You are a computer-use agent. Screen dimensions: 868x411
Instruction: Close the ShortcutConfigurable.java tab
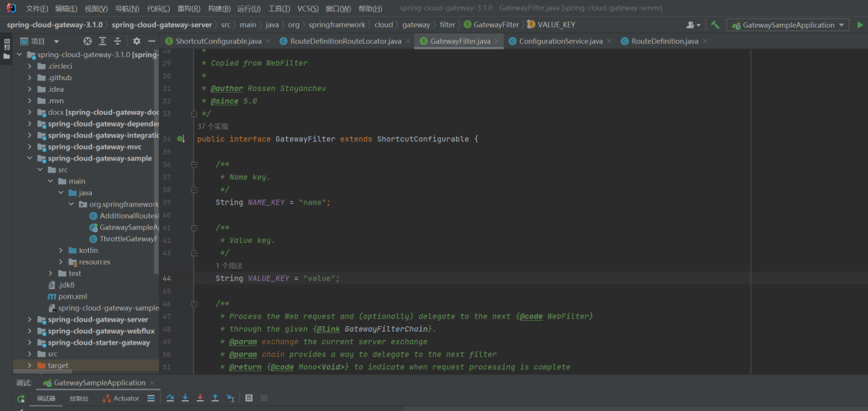(268, 42)
